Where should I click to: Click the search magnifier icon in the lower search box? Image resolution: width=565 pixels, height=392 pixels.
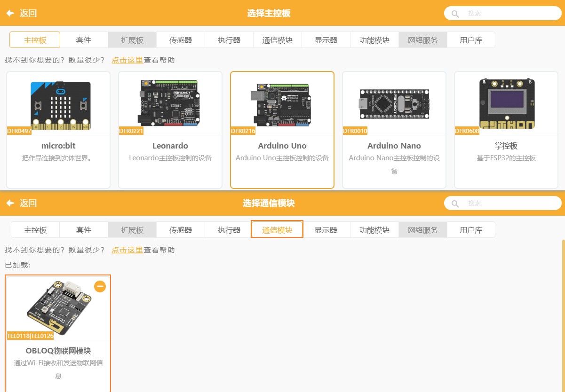click(455, 204)
